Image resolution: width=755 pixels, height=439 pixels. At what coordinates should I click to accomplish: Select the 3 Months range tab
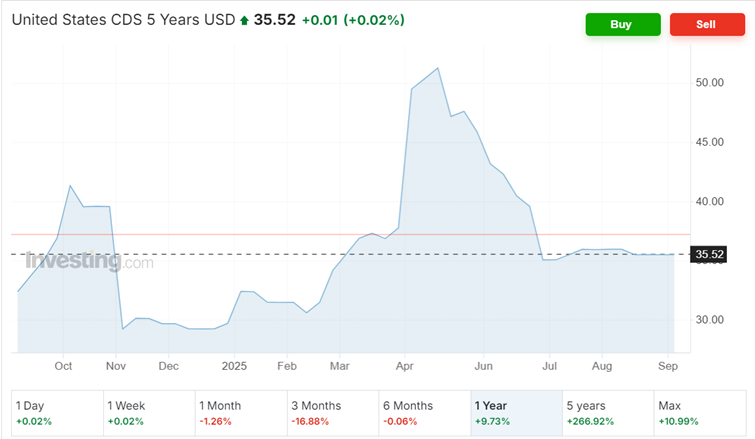click(333, 413)
